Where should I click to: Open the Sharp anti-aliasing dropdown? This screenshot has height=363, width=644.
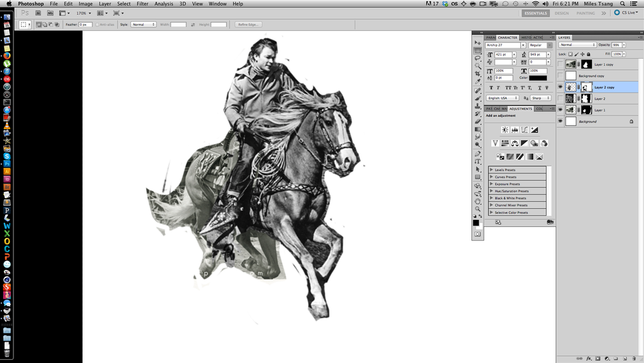tap(541, 98)
